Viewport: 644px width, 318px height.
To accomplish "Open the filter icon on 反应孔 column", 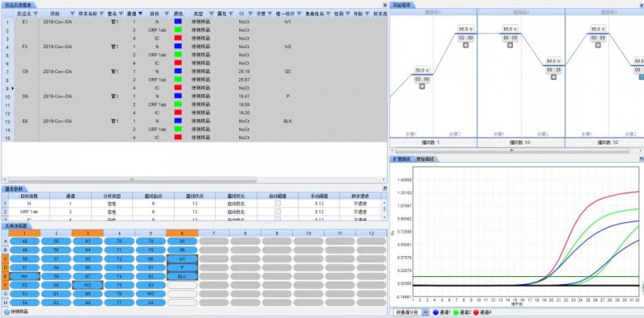I will [35, 14].
